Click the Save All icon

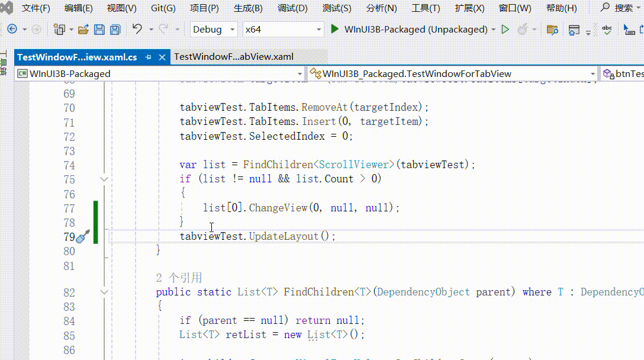click(x=114, y=28)
